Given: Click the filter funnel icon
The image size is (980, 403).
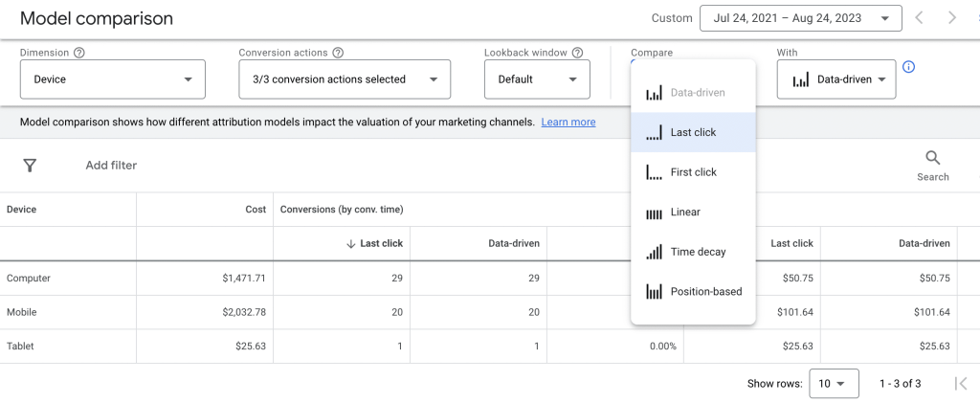Looking at the screenshot, I should click(30, 166).
